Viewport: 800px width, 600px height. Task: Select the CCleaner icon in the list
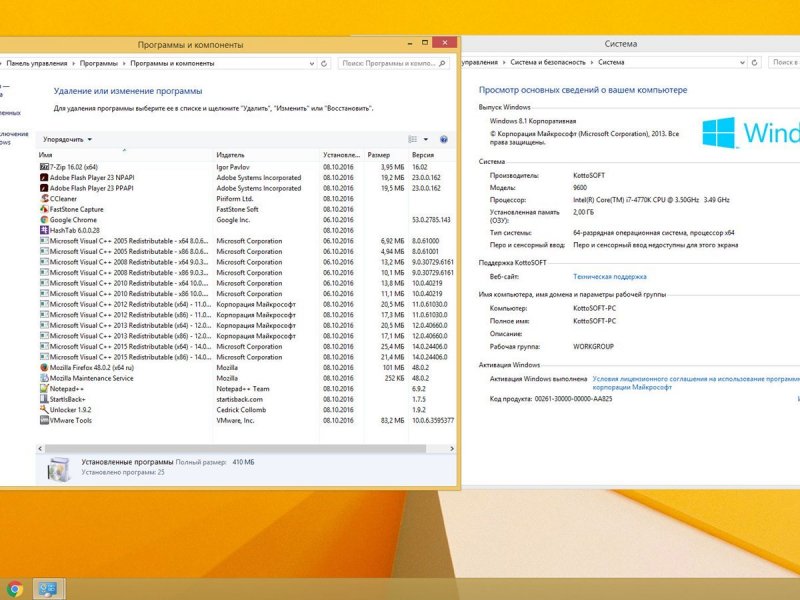click(44, 198)
